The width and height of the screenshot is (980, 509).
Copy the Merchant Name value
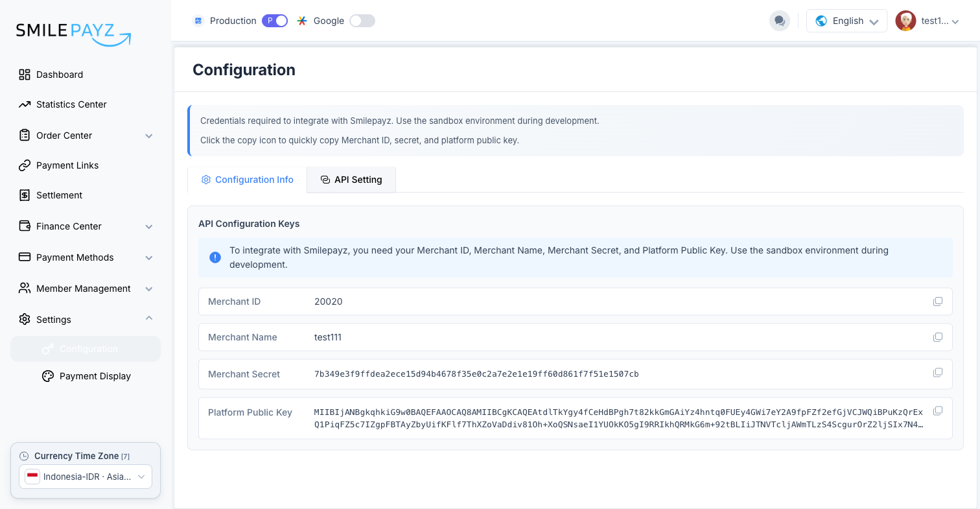(938, 337)
